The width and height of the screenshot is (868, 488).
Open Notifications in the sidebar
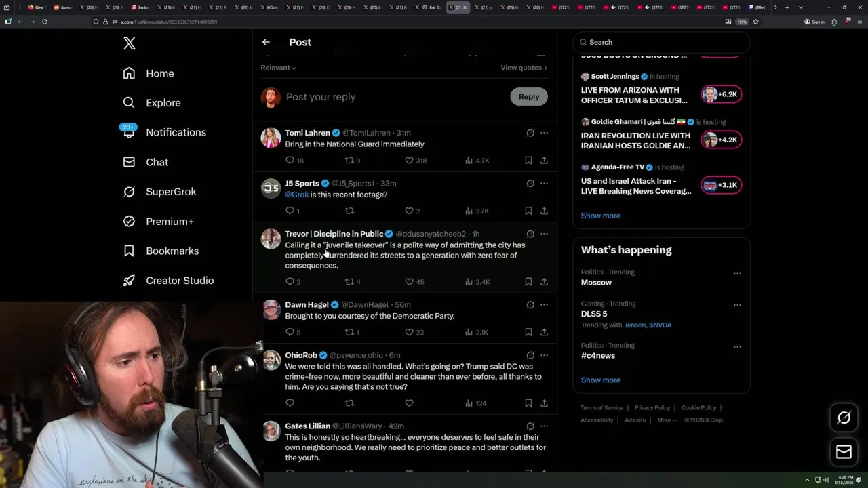(x=164, y=132)
